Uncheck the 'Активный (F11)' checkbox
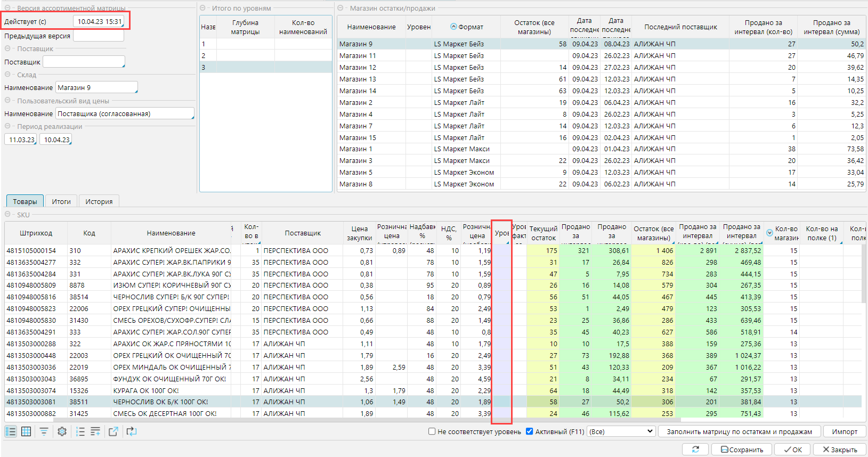 coord(529,431)
